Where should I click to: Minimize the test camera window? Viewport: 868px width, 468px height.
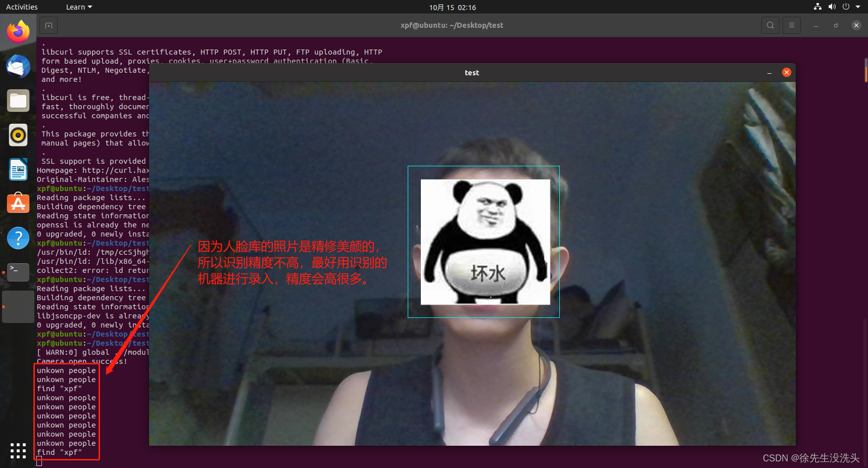click(769, 73)
